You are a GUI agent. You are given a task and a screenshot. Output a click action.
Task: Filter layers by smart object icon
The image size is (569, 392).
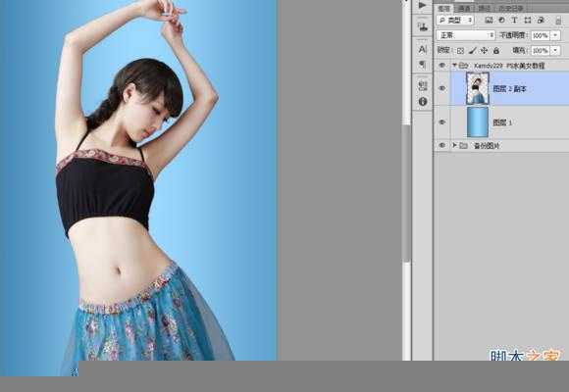541,20
